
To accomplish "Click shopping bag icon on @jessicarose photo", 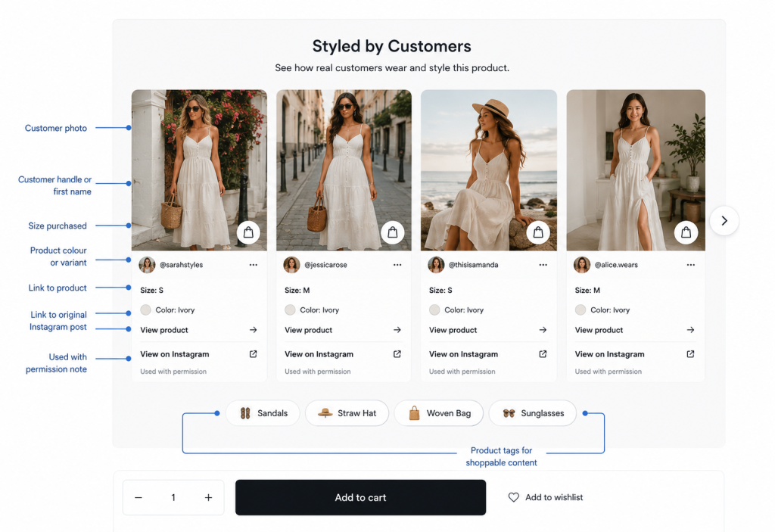I will (393, 232).
